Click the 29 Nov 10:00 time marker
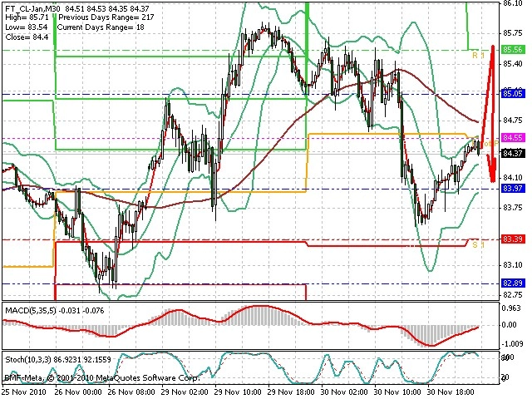This screenshot has height=399, width=532. [x=239, y=392]
